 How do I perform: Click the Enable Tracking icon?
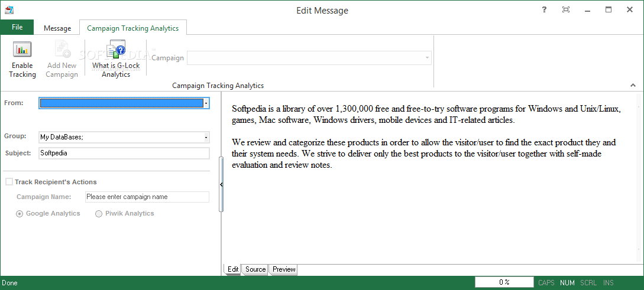pyautogui.click(x=22, y=49)
